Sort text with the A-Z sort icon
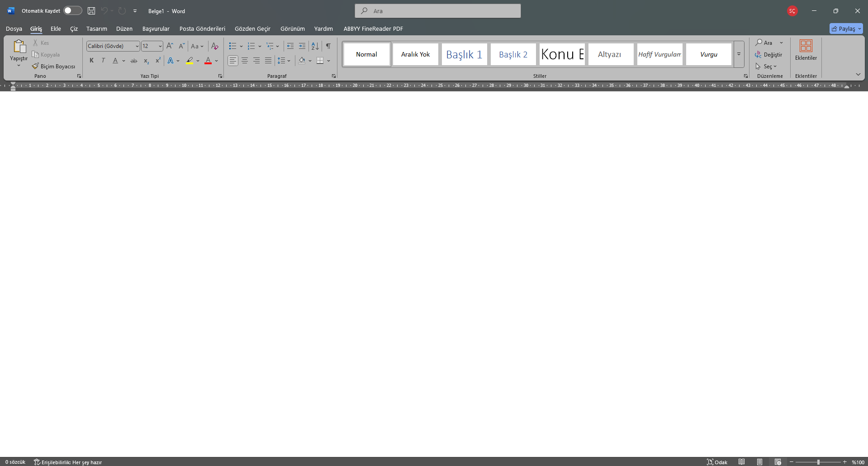 coord(315,46)
